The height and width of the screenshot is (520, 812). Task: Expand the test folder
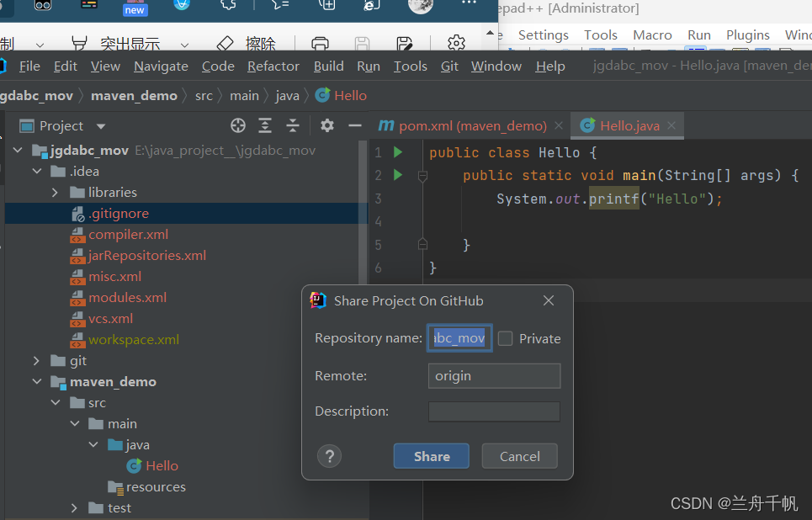pyautogui.click(x=74, y=508)
